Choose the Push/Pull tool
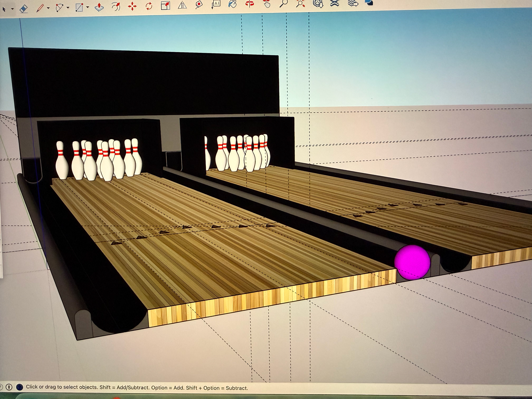Screen dimensions: 532x399 99,7
